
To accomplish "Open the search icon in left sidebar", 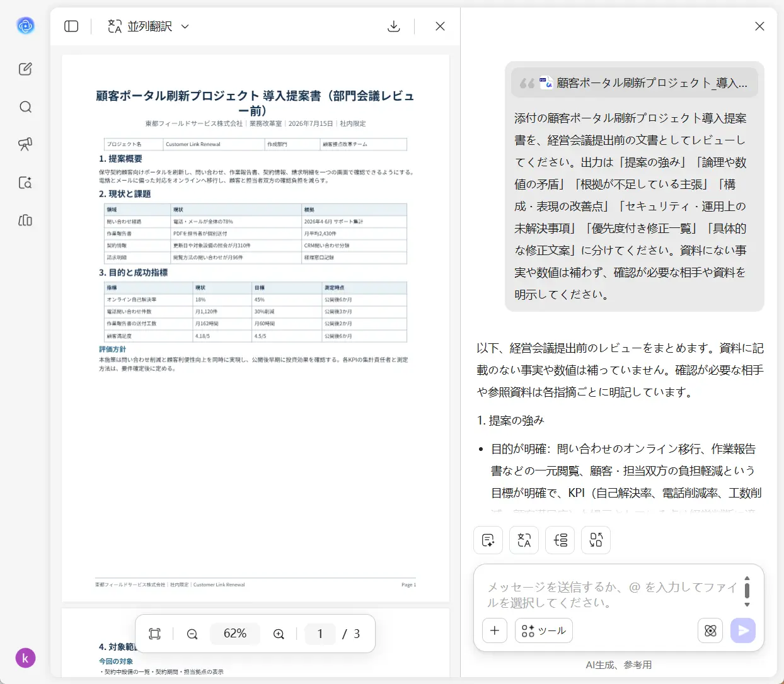I will click(25, 107).
